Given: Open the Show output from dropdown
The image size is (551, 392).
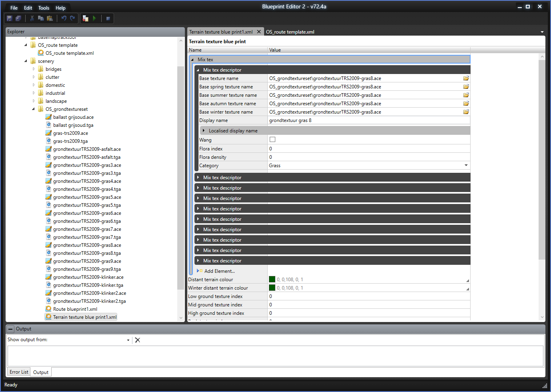Looking at the screenshot, I should click(x=128, y=340).
